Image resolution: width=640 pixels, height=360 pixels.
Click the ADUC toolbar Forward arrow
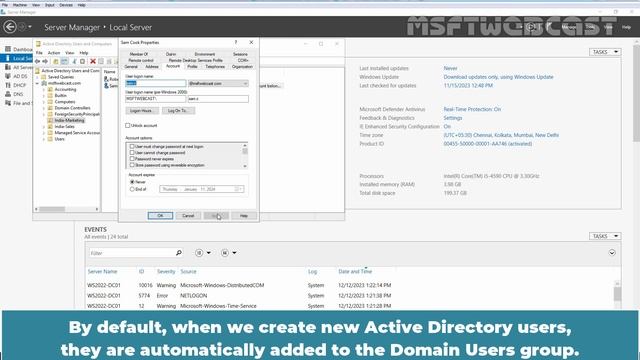click(x=45, y=61)
